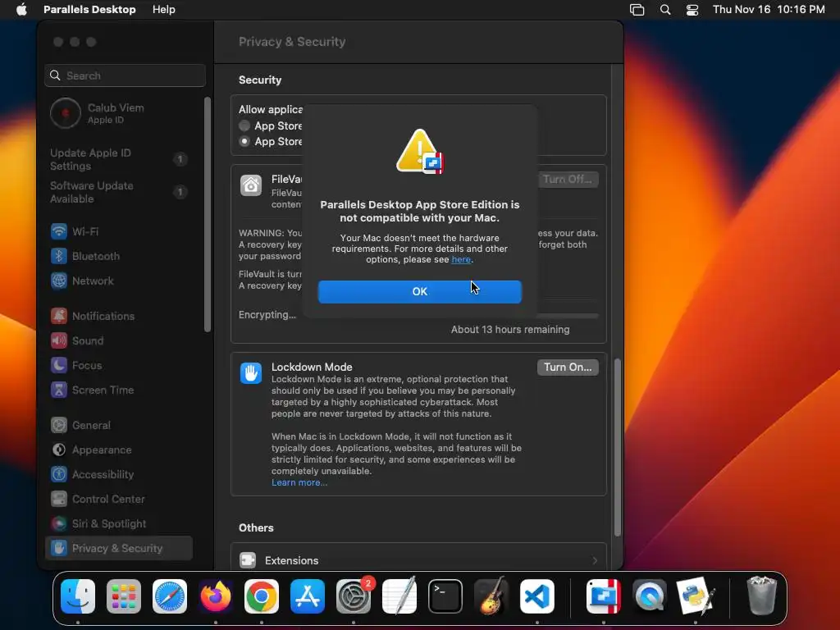Open Parallels Desktop from the Dock

pyautogui.click(x=604, y=596)
